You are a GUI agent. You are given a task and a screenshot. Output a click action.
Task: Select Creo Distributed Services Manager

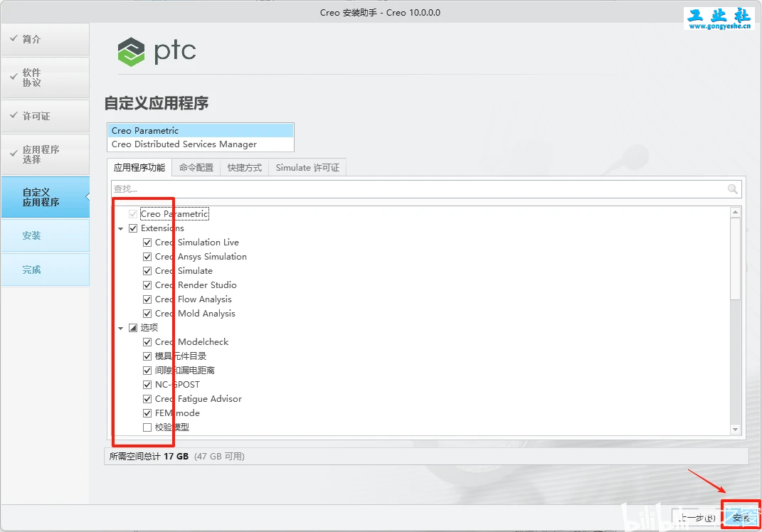pos(200,144)
